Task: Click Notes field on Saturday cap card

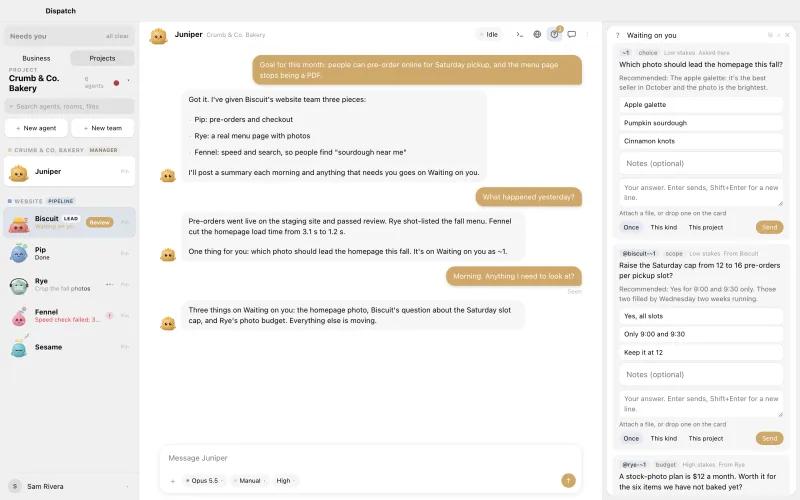Action: coord(701,374)
